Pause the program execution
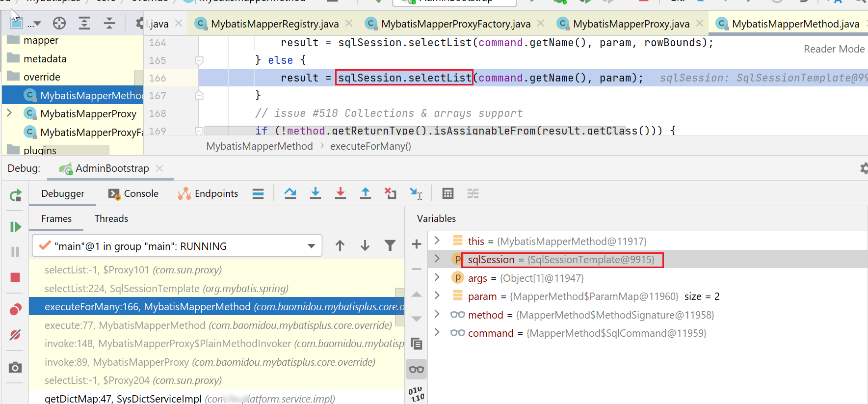This screenshot has height=404, width=868. click(x=15, y=252)
